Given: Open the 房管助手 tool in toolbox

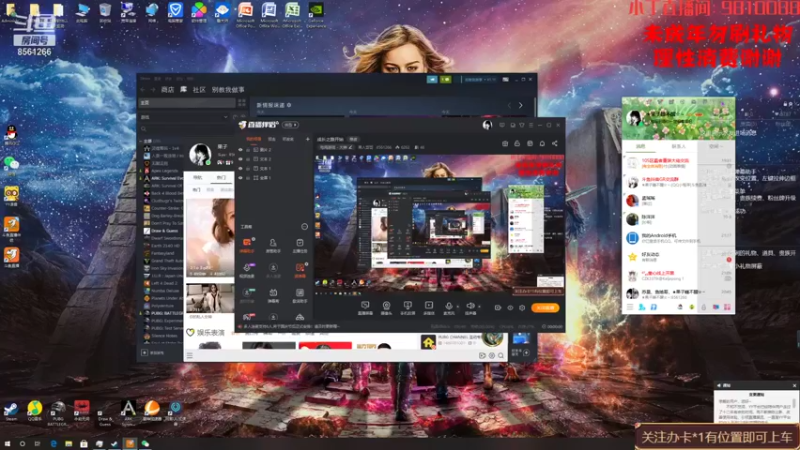Looking at the screenshot, I should click(x=273, y=246).
